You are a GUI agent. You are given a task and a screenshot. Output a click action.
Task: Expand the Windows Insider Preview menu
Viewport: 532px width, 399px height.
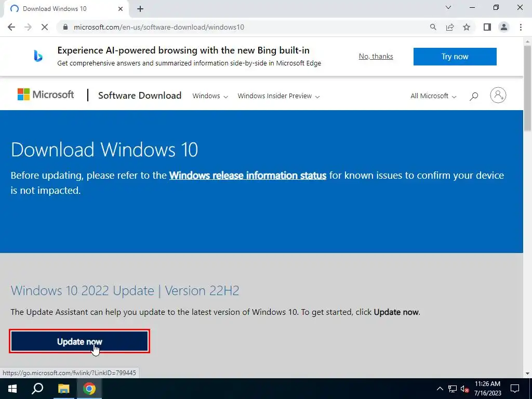point(278,96)
